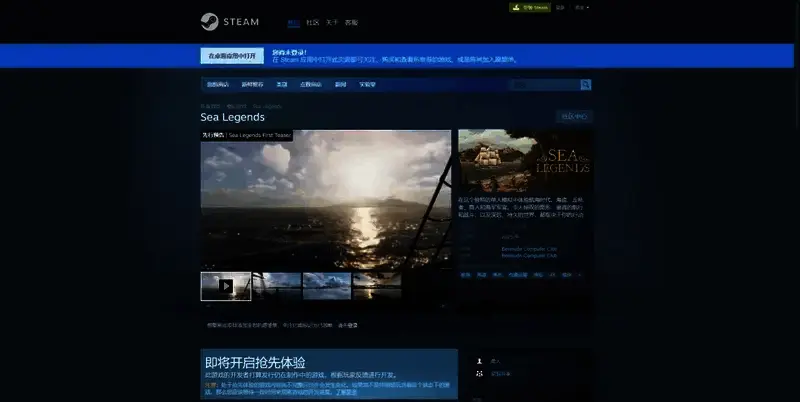This screenshot has width=800, height=402.
Task: Open the 点数商店 (Points Shop) store tab
Action: pos(310,85)
